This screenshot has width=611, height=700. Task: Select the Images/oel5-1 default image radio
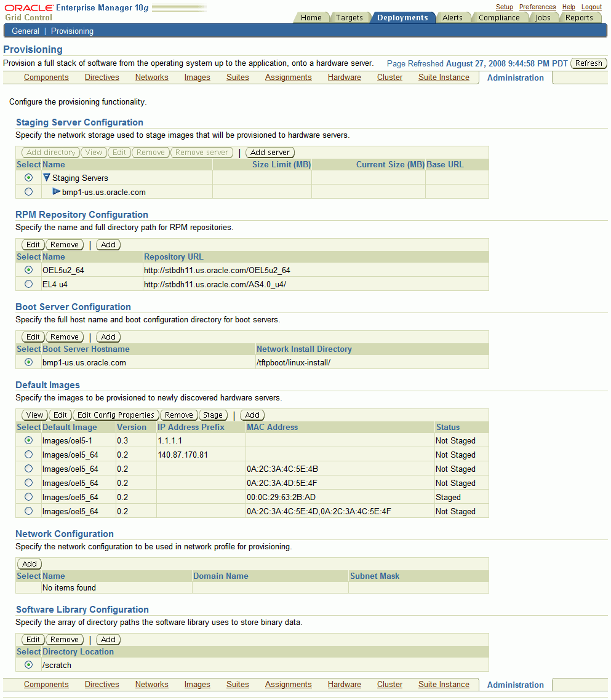pyautogui.click(x=28, y=440)
